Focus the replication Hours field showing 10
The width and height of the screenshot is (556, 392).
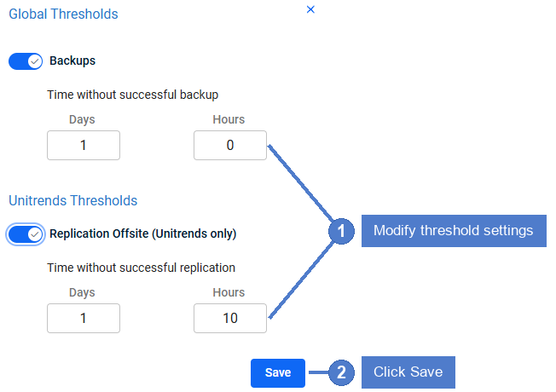point(230,318)
